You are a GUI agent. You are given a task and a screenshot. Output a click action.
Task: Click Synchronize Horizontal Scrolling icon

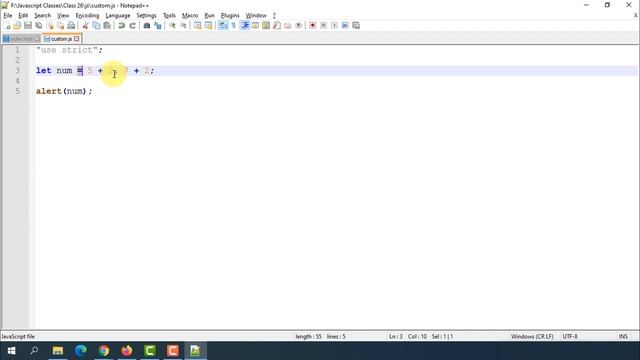click(208, 25)
